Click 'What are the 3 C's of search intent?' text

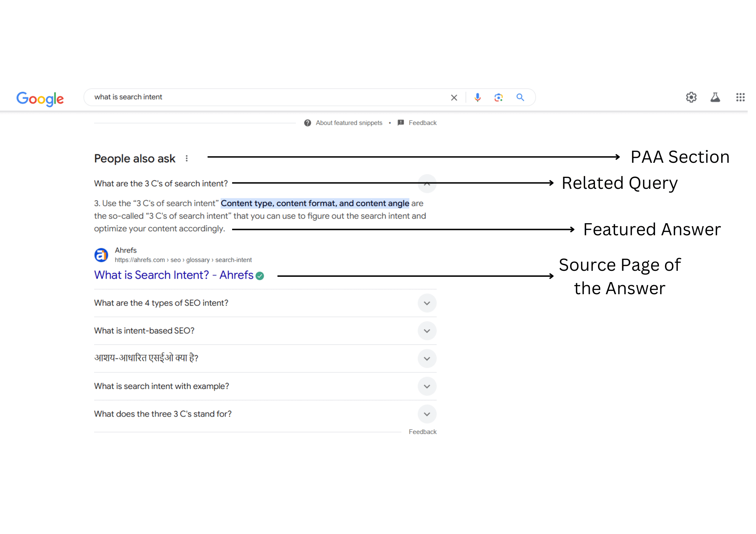(161, 184)
